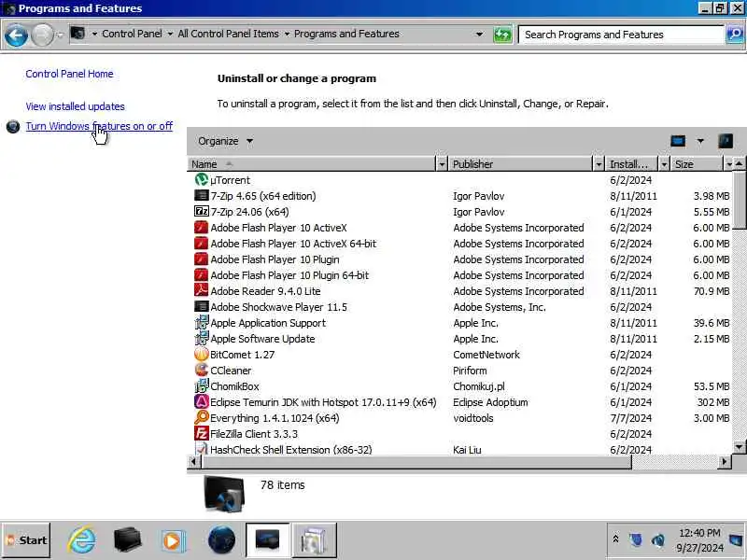Select the Everything 1.4.1.1024 icon
747x560 pixels.
(202, 417)
